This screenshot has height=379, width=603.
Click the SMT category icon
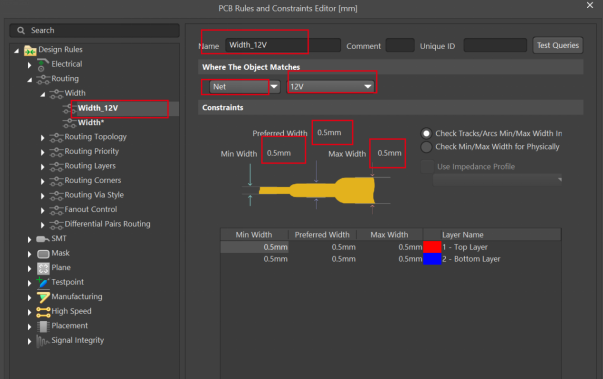[43, 239]
